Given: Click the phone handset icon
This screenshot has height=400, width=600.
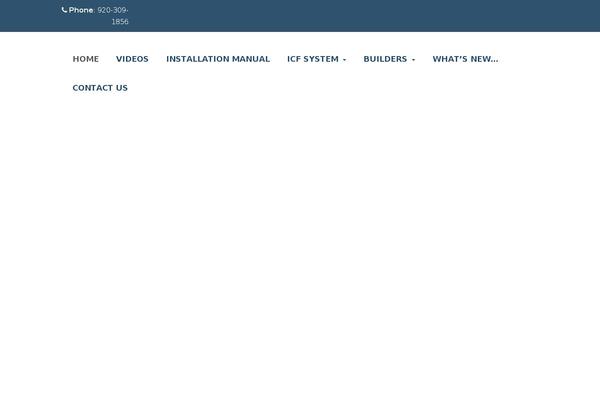Looking at the screenshot, I should coord(64,10).
